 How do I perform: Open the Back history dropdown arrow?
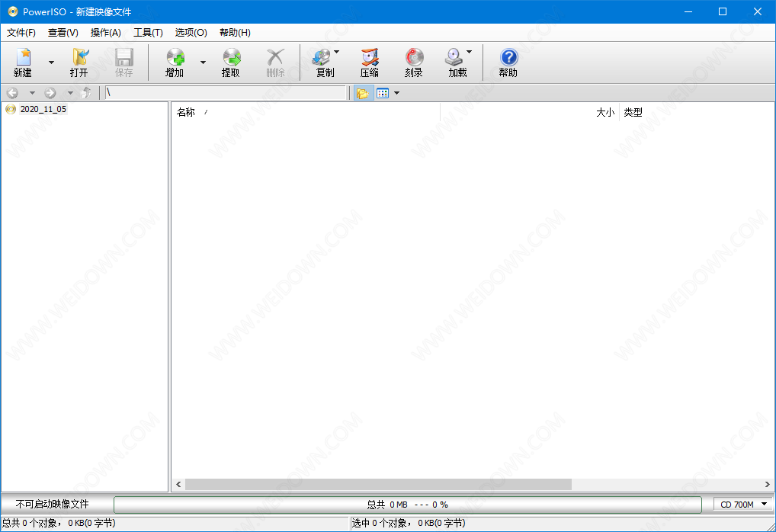point(32,93)
